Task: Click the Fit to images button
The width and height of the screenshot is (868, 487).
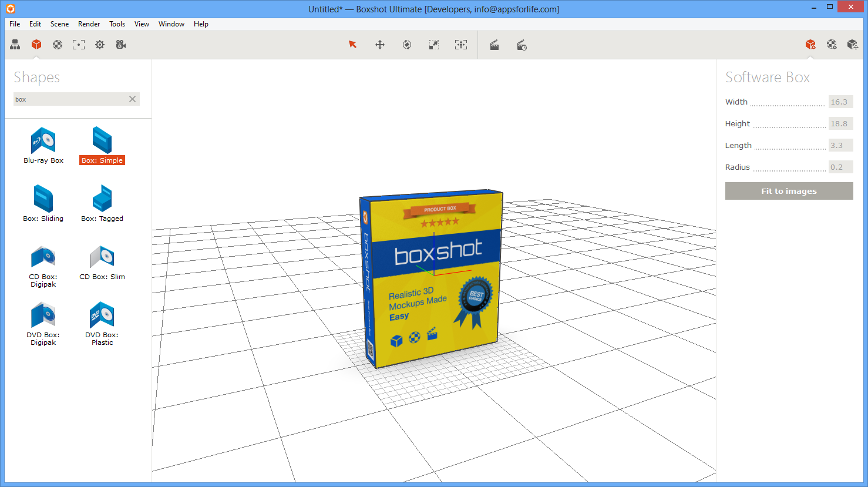Action: click(x=789, y=191)
